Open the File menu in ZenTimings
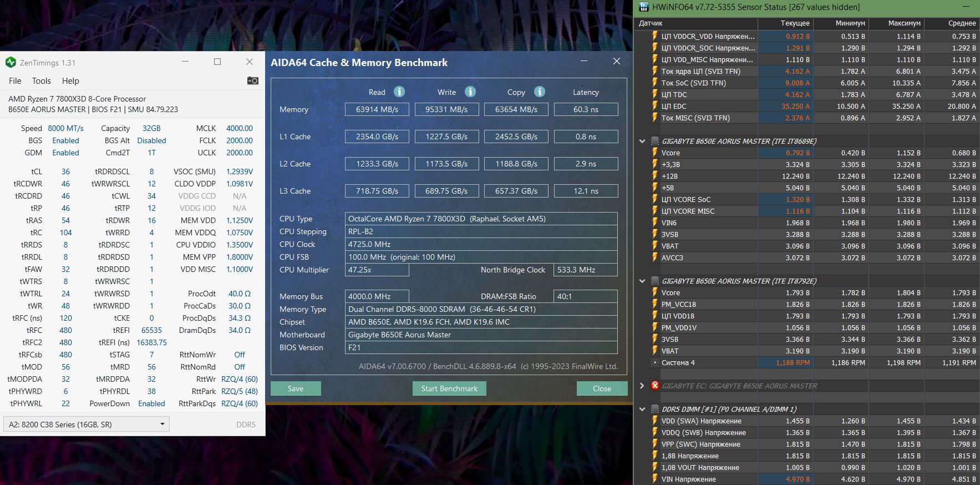Screen dimensions: 980x485 (x=15, y=81)
